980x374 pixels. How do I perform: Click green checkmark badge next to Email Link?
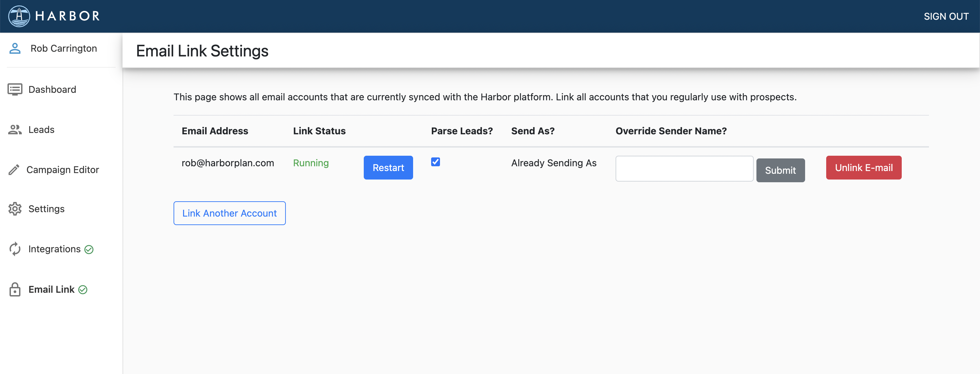[x=83, y=290]
